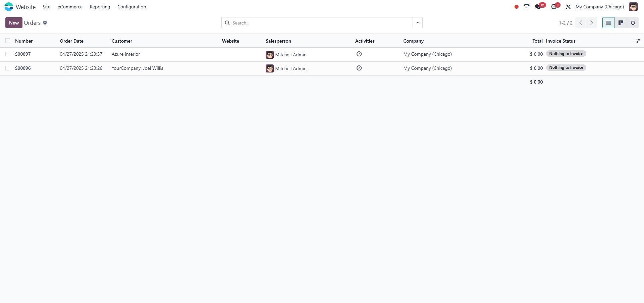The height and width of the screenshot is (303, 644).
Task: Click the debug tools icon
Action: pyautogui.click(x=568, y=7)
